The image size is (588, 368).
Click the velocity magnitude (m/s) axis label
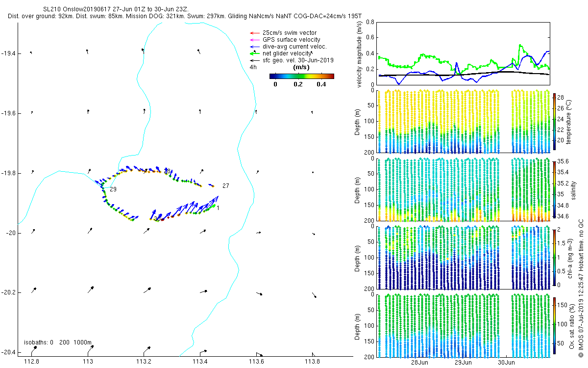(x=360, y=53)
